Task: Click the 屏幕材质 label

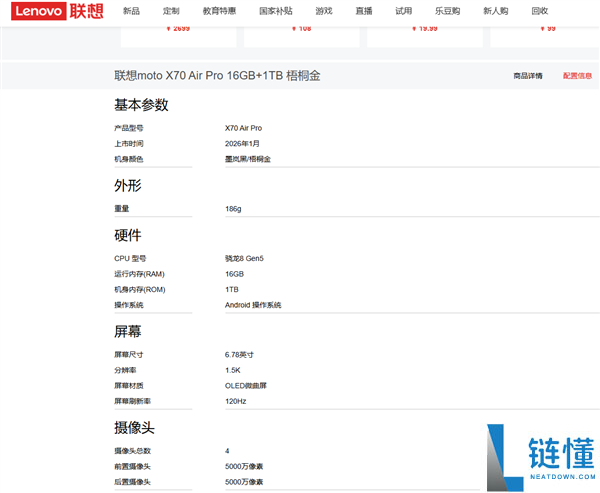Action: click(x=129, y=385)
